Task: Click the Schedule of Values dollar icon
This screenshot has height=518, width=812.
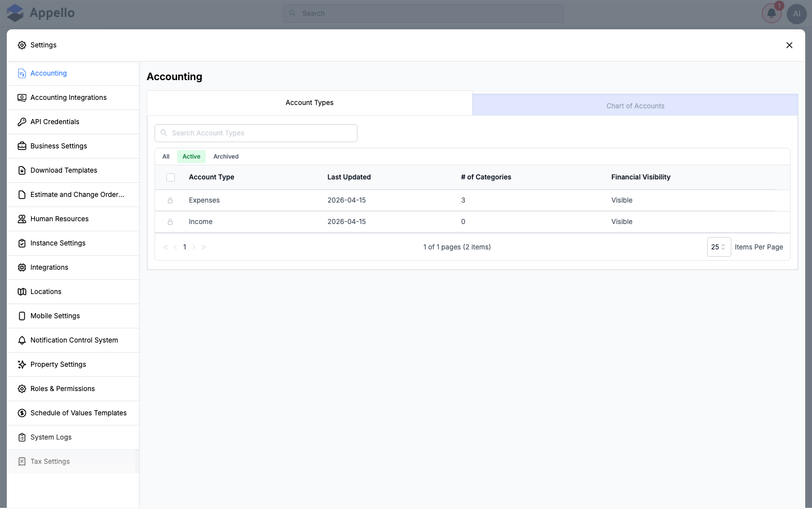Action: click(x=22, y=413)
